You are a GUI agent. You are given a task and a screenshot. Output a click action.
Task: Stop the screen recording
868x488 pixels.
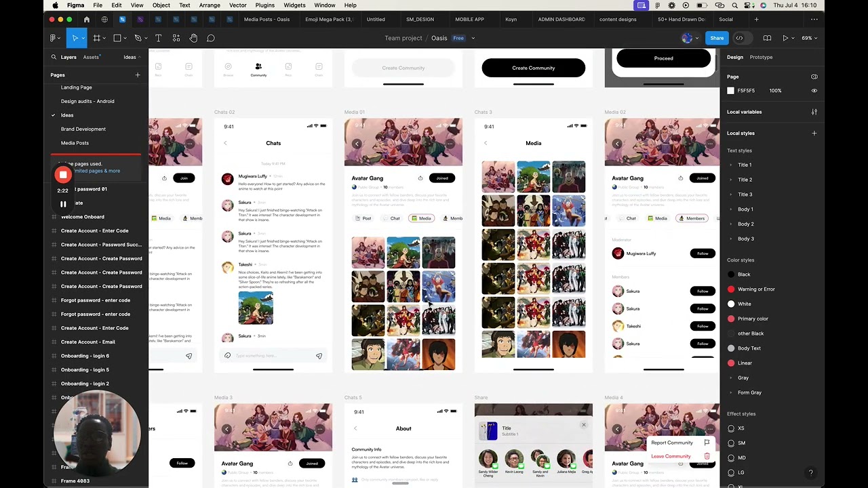click(63, 175)
